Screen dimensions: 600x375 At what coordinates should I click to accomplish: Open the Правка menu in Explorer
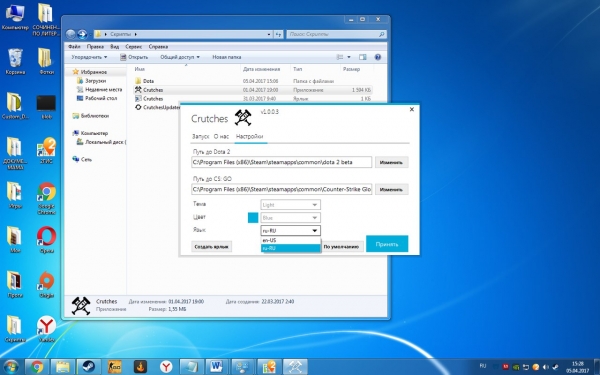point(95,47)
